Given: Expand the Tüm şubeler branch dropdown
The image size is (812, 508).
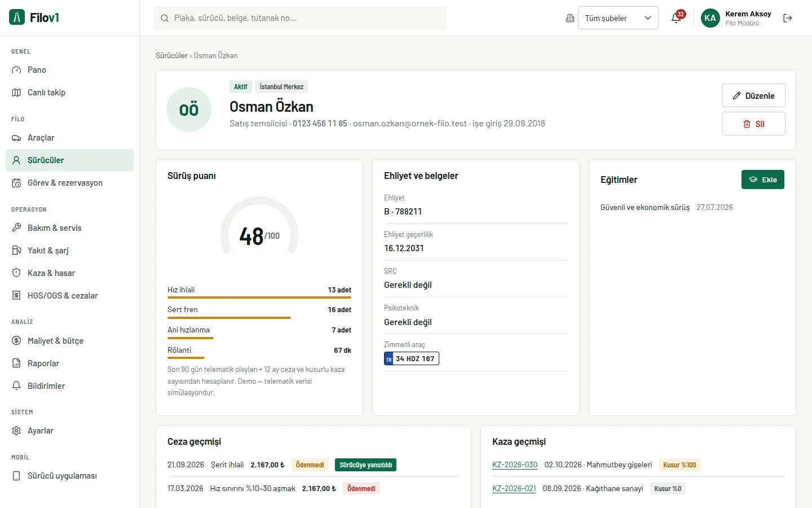Looking at the screenshot, I should 618,18.
